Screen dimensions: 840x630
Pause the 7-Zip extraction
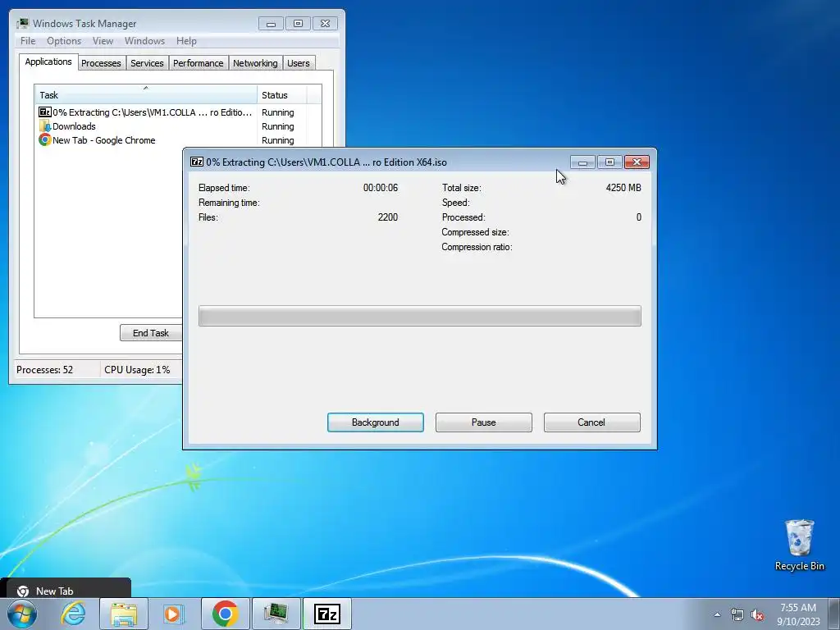tap(483, 422)
